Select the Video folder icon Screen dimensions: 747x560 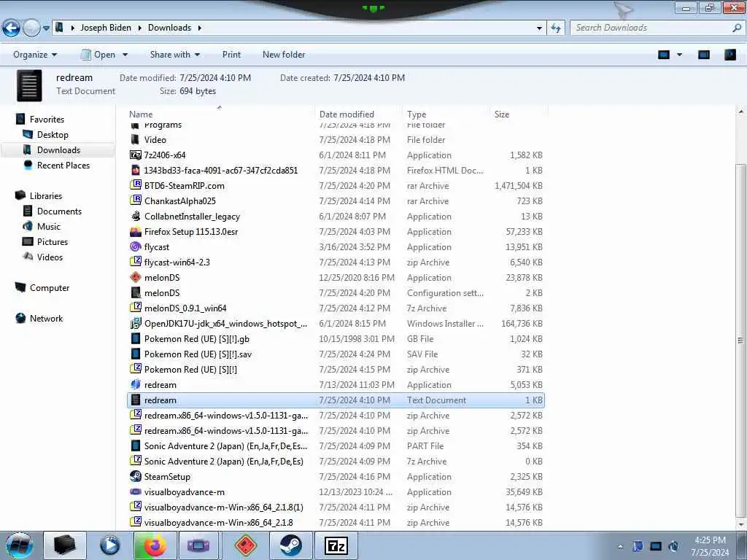135,139
